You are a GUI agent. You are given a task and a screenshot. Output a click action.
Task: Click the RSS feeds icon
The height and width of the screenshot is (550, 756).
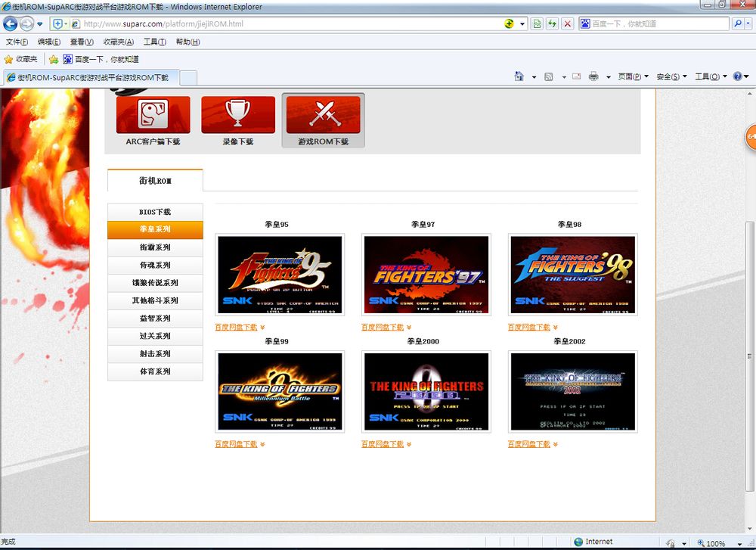[x=549, y=76]
